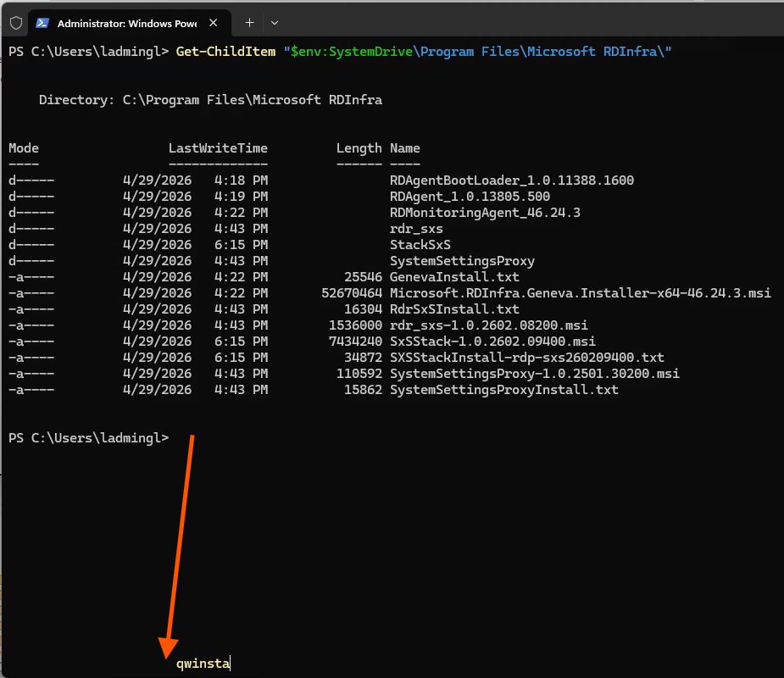This screenshot has height=678, width=784.
Task: Click the qwinsta command text
Action: [x=203, y=664]
